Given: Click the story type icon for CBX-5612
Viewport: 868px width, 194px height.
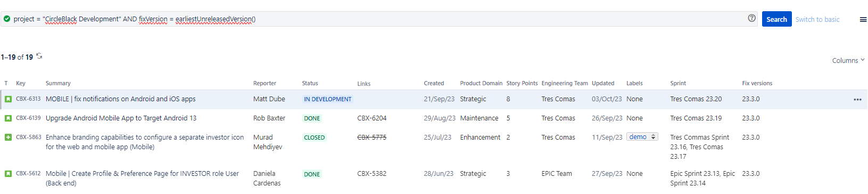Looking at the screenshot, I should click(8, 174).
